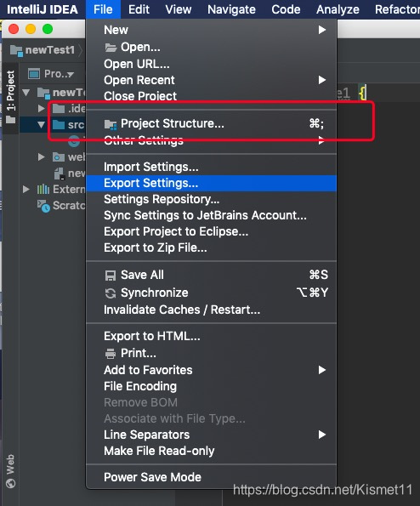Expand the web folder triangle
Viewport: 420px width, 506px height.
pyautogui.click(x=42, y=157)
